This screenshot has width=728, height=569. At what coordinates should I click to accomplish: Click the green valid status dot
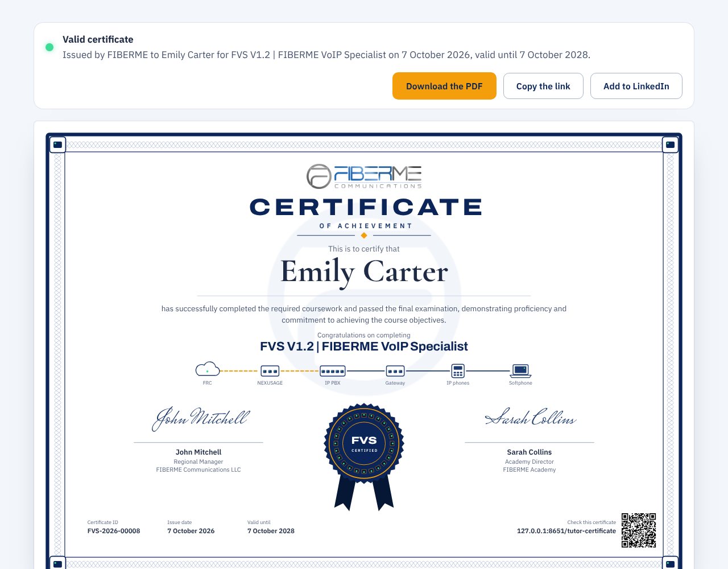[49, 47]
